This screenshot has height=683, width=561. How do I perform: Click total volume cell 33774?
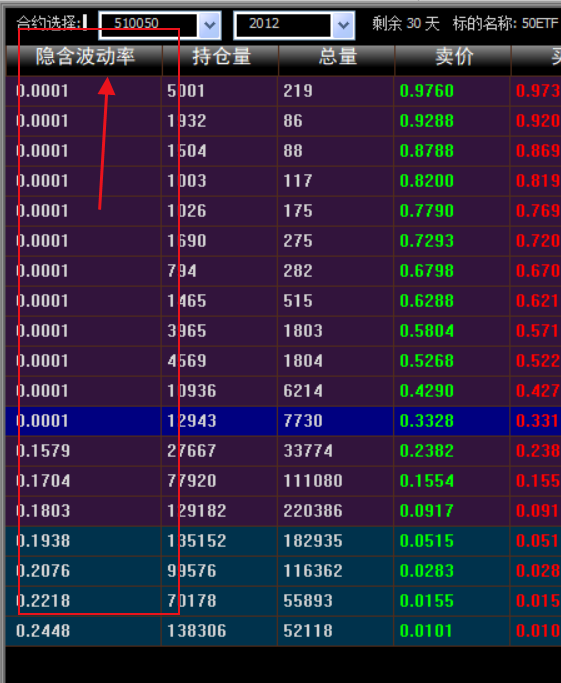point(308,451)
